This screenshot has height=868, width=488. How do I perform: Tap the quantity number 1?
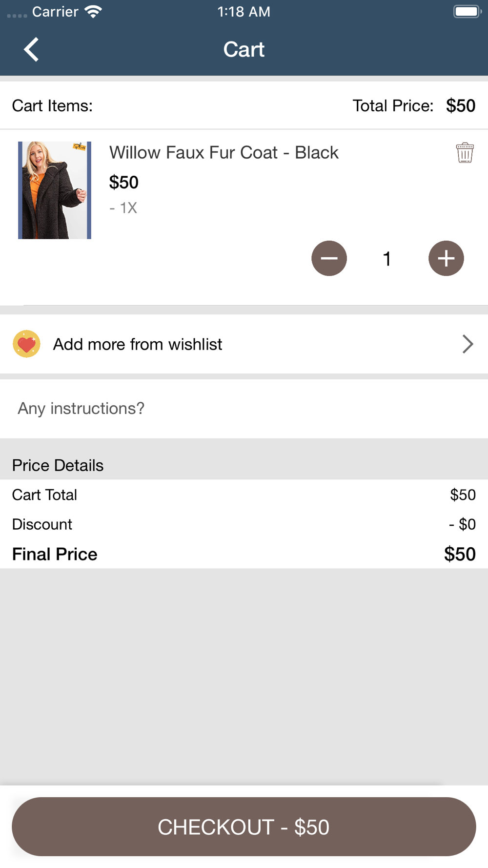387,259
